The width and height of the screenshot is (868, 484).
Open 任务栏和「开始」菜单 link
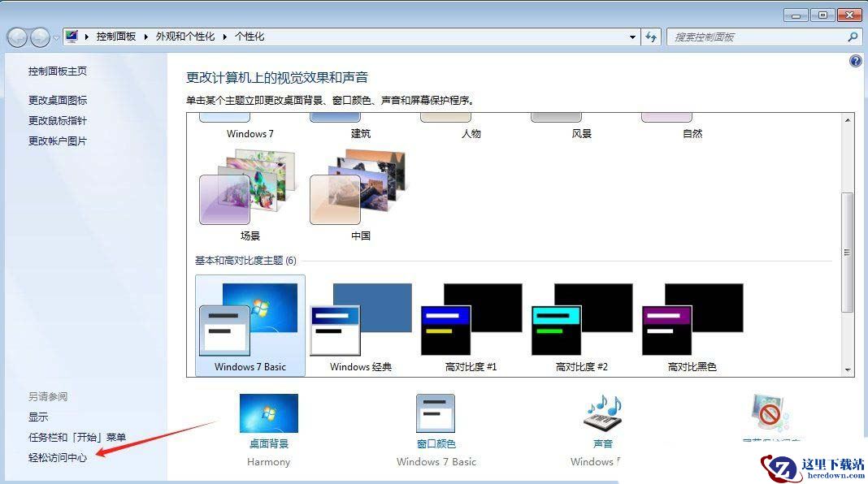[77, 438]
